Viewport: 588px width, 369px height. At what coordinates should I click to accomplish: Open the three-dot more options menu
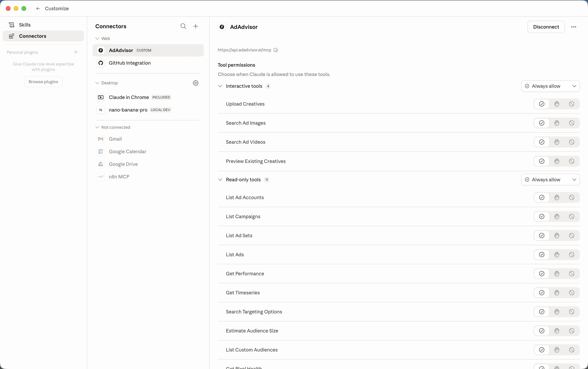coord(574,27)
